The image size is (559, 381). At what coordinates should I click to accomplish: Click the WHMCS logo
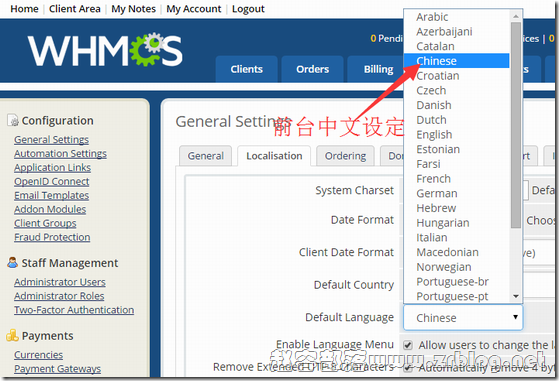(x=105, y=50)
